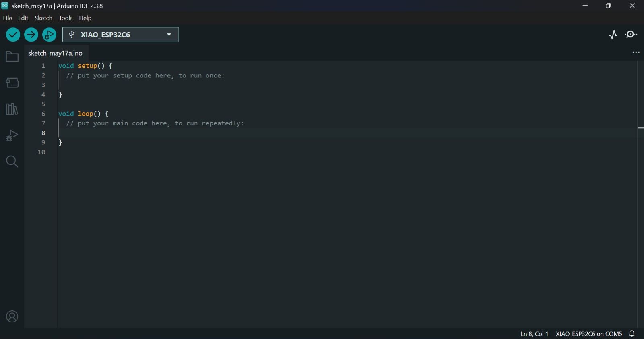Viewport: 644px width, 339px height.
Task: Click the Upload arrow button
Action: (31, 35)
